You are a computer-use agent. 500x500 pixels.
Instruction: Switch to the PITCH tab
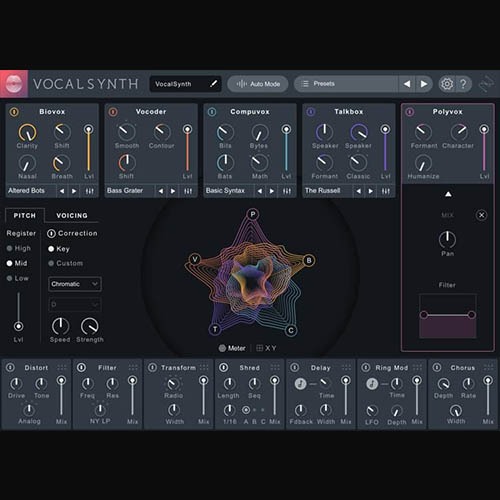tap(25, 216)
